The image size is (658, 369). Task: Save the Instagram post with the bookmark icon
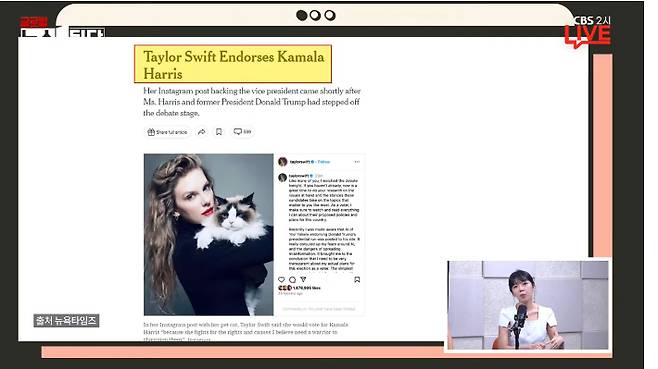click(357, 280)
